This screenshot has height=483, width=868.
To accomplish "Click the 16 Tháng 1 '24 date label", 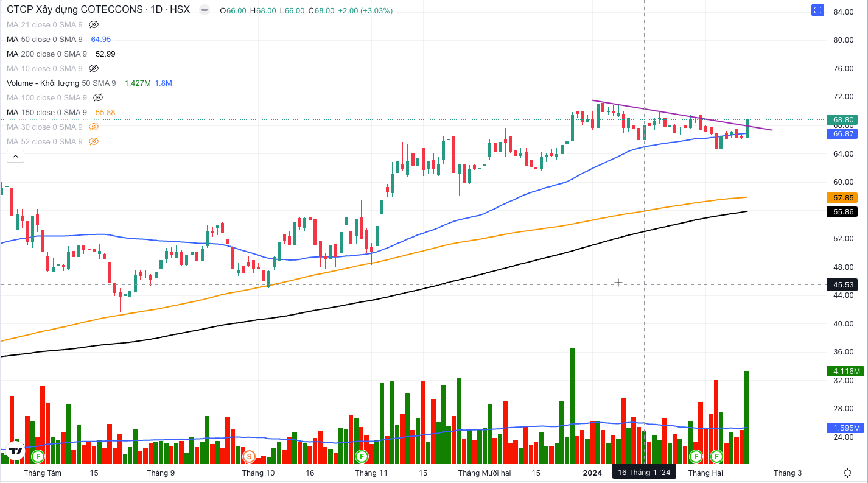I will point(644,473).
